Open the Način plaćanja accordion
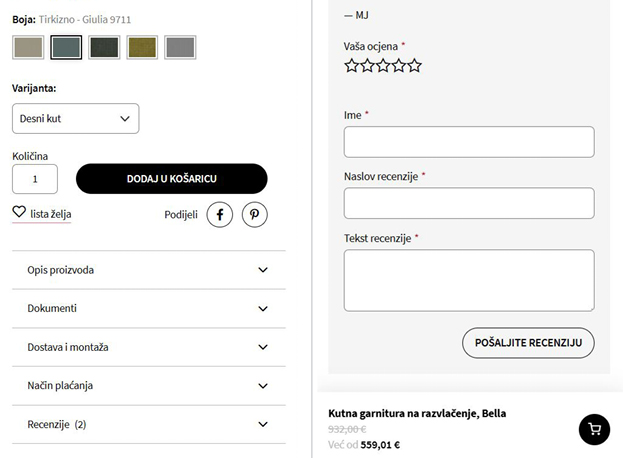Image resolution: width=623 pixels, height=458 pixels. [148, 385]
